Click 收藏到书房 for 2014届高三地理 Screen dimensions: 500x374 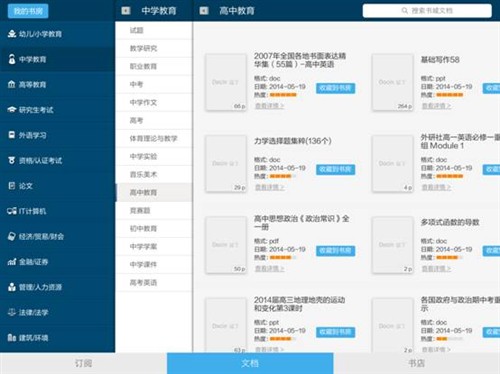335,332
